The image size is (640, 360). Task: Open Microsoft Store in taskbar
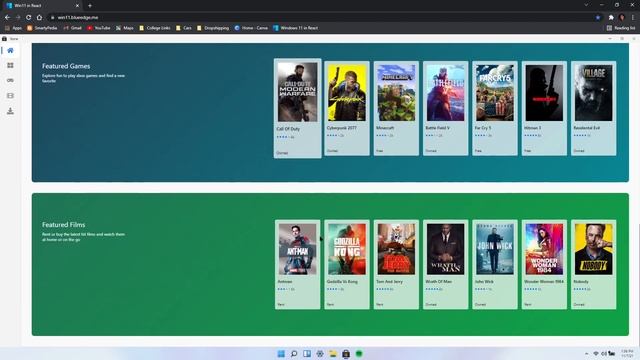(x=346, y=353)
